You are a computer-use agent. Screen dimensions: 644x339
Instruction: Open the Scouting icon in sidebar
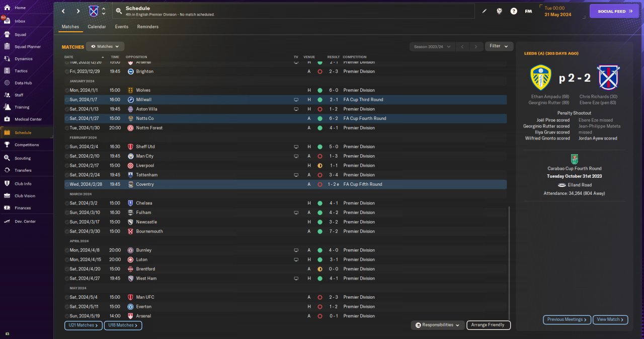[x=7, y=158]
